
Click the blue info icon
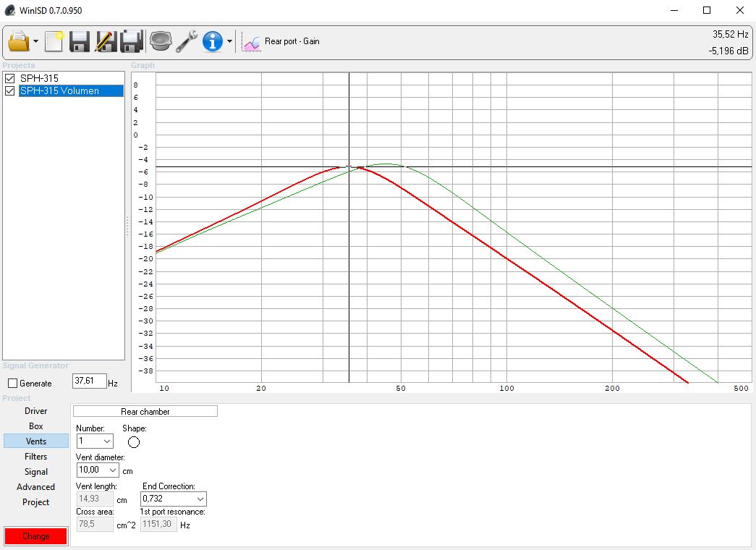pyautogui.click(x=212, y=41)
